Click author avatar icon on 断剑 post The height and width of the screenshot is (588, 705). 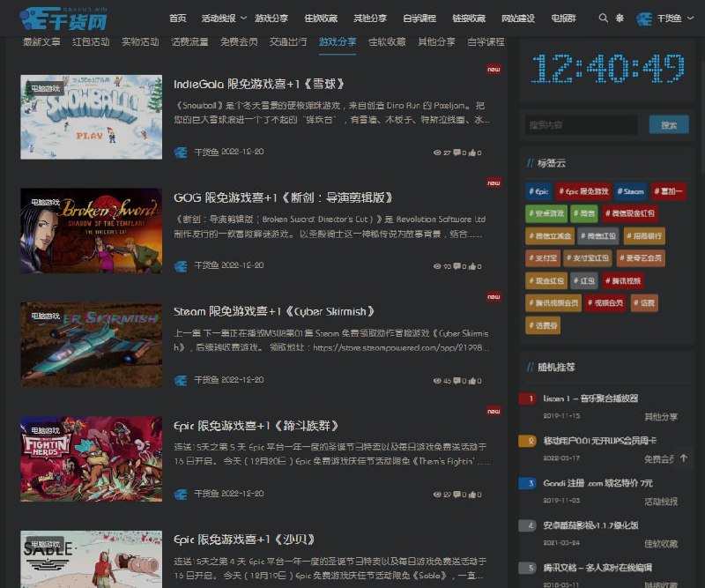tap(181, 266)
